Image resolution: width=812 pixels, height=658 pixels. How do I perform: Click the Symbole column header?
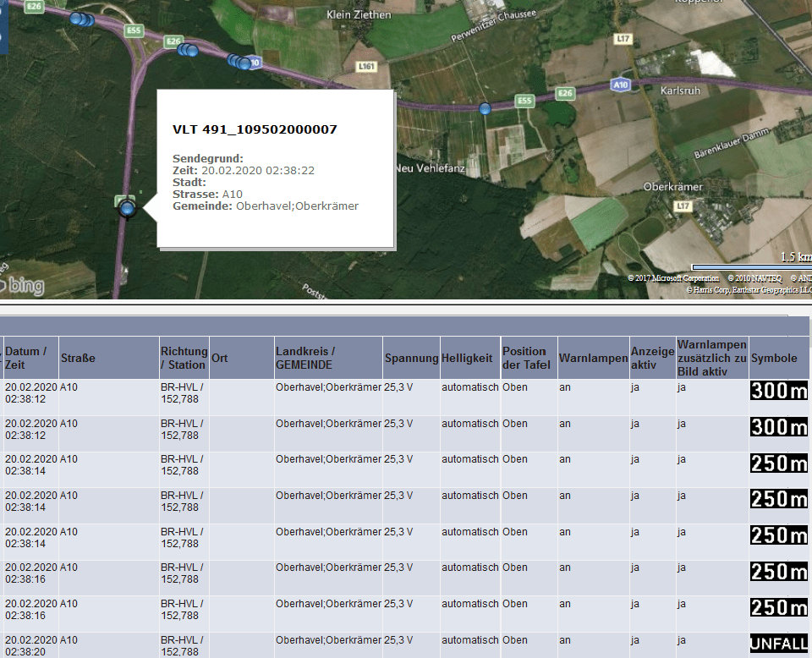[774, 357]
